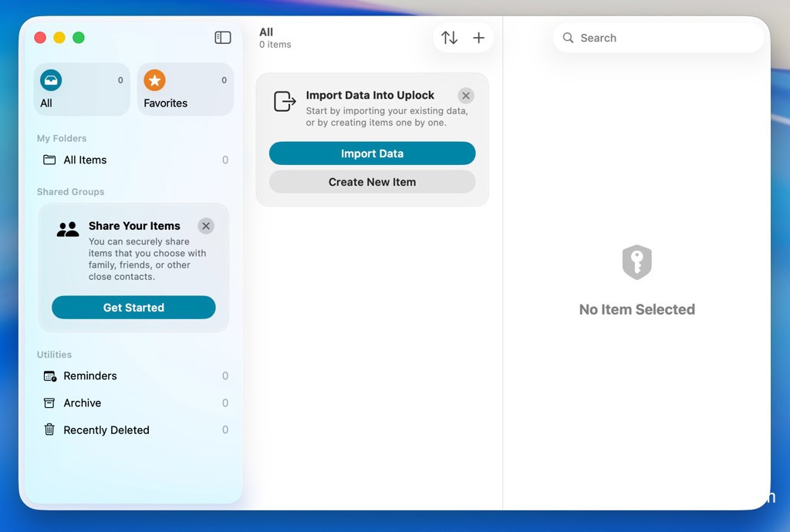The width and height of the screenshot is (790, 532).
Task: Click the Import Data button
Action: (373, 153)
